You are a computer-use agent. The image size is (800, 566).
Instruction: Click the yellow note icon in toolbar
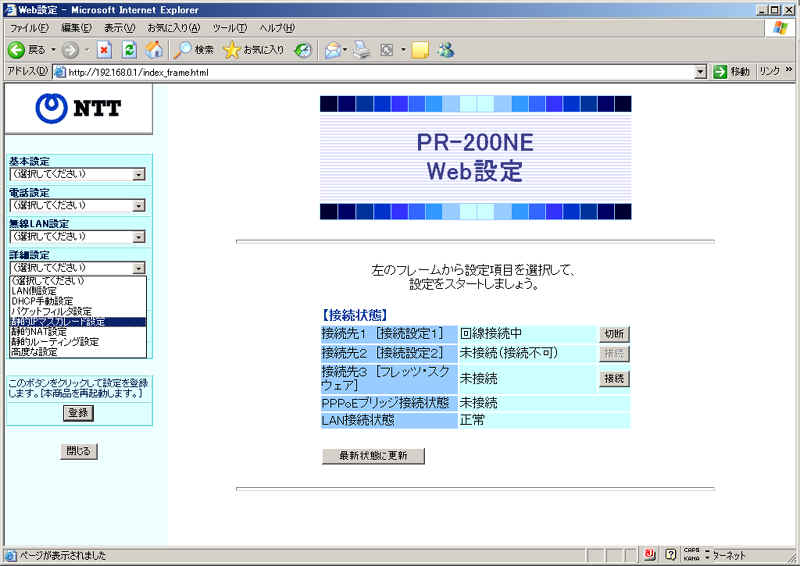[420, 50]
